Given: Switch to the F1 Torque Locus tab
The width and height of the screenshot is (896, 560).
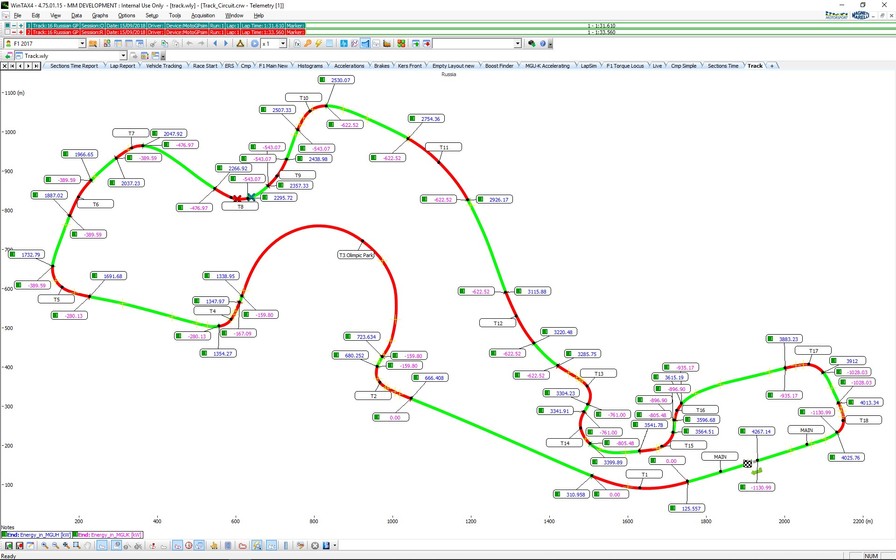Looking at the screenshot, I should pyautogui.click(x=625, y=66).
